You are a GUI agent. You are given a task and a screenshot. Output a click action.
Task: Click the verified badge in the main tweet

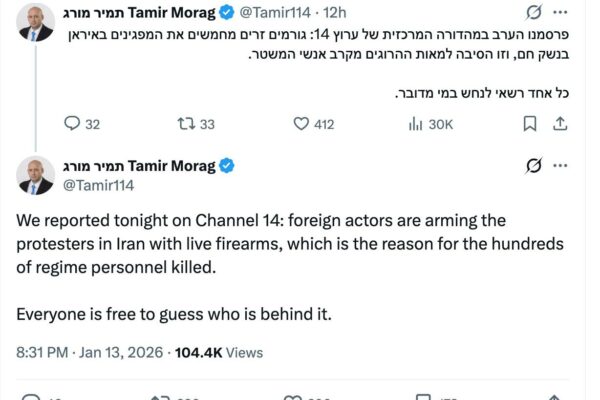click(x=228, y=165)
